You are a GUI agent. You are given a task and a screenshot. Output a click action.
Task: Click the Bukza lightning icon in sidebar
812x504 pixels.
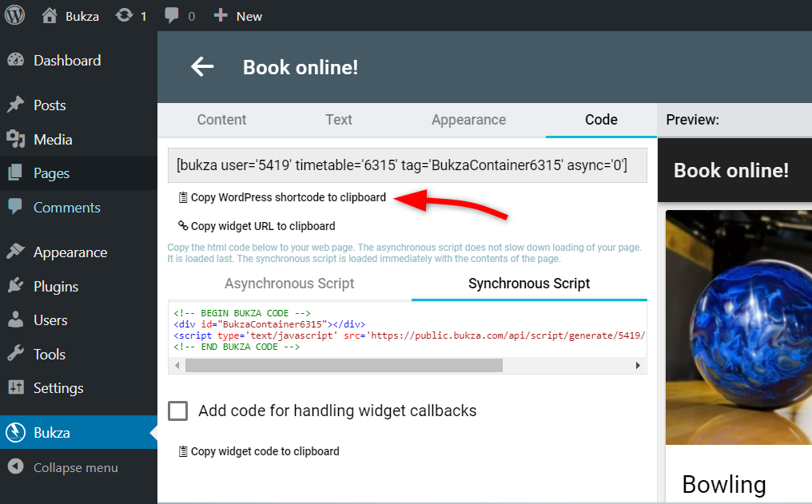coord(15,433)
